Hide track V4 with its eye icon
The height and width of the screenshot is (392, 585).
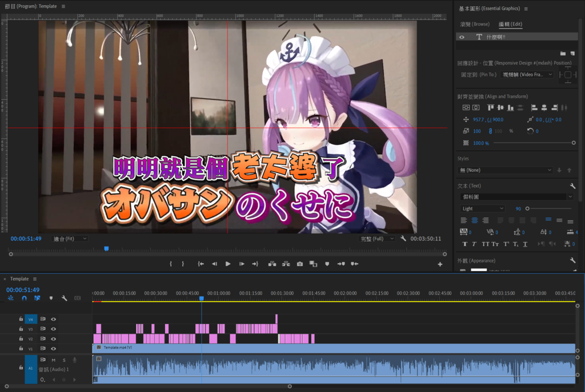coord(53,320)
